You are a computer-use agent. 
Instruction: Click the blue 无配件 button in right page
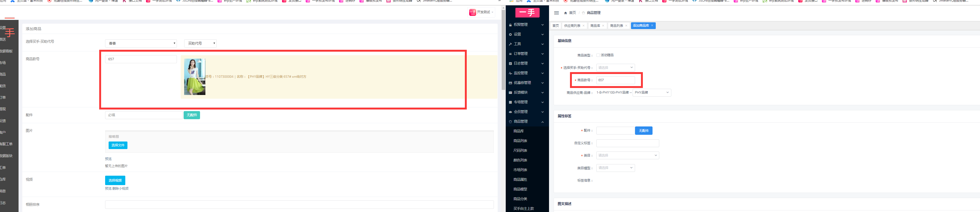click(x=644, y=131)
